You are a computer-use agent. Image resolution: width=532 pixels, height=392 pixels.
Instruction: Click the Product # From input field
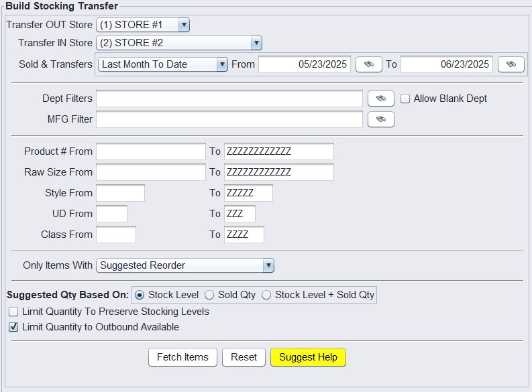150,151
